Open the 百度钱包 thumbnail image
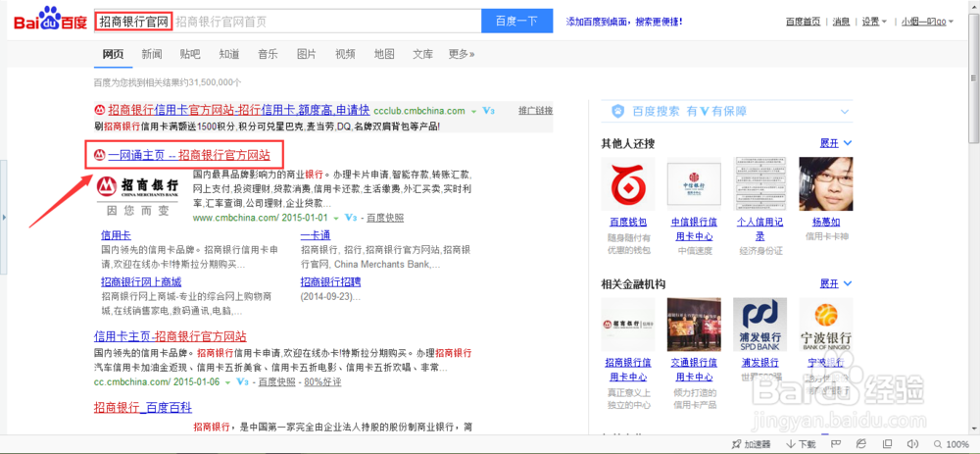The height and width of the screenshot is (454, 980). point(628,183)
